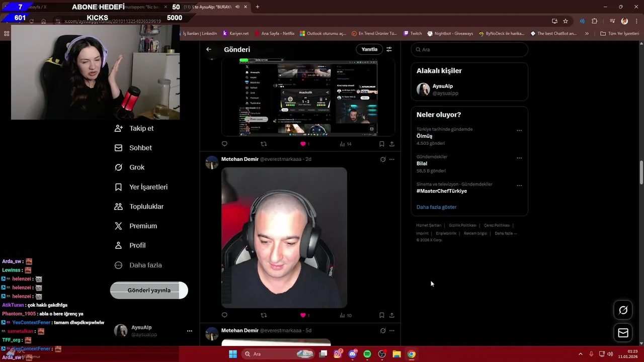Open Kariyer.net bookmark
Viewport: 644px width, 362px height.
235,34
